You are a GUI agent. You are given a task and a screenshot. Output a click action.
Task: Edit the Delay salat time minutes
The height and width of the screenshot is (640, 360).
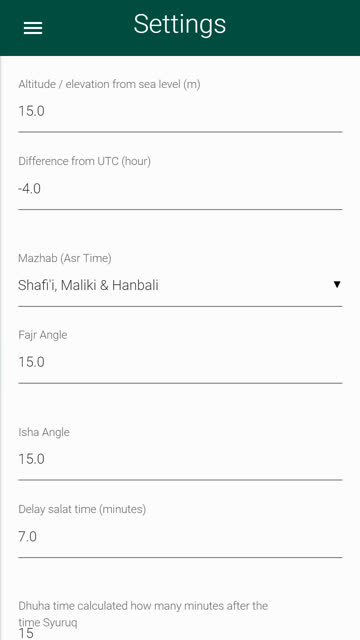tap(180, 537)
